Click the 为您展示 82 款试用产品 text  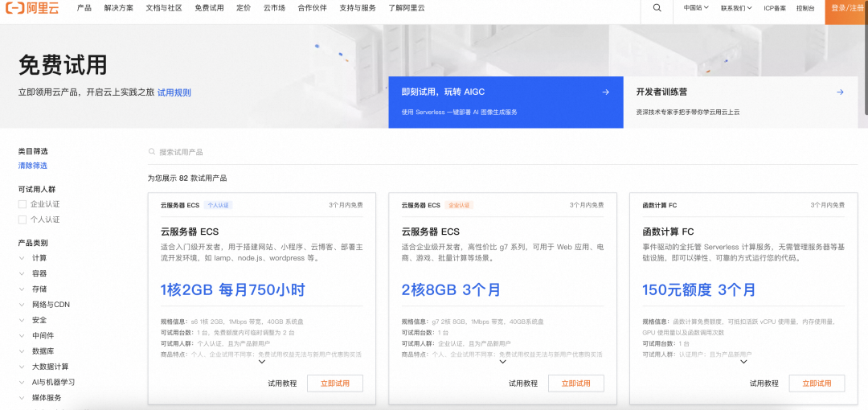(x=187, y=178)
